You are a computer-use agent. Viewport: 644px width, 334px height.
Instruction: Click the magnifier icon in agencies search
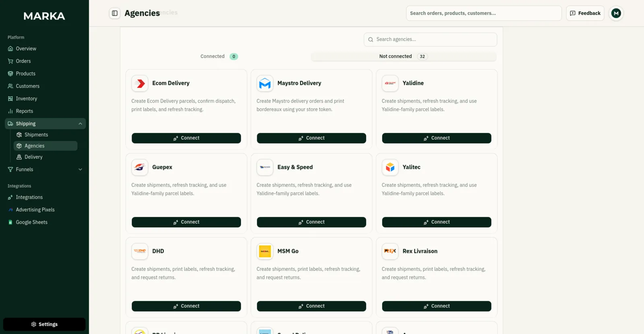[371, 40]
